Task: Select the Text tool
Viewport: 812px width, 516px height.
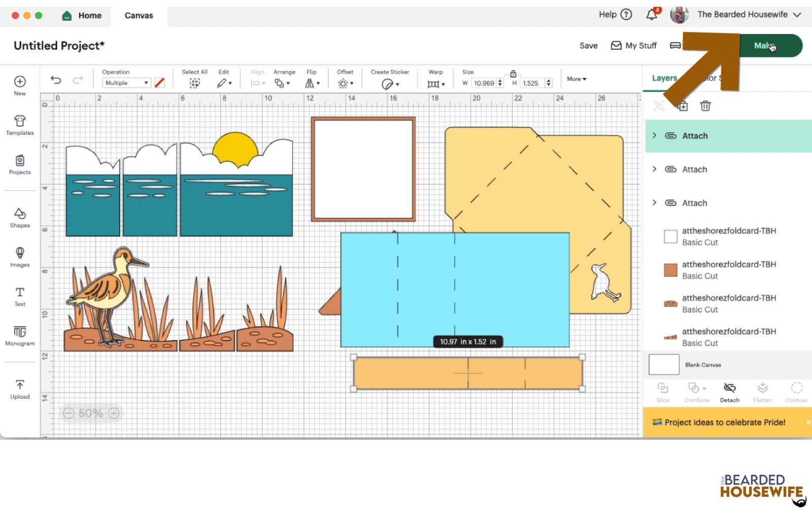Action: click(x=20, y=296)
